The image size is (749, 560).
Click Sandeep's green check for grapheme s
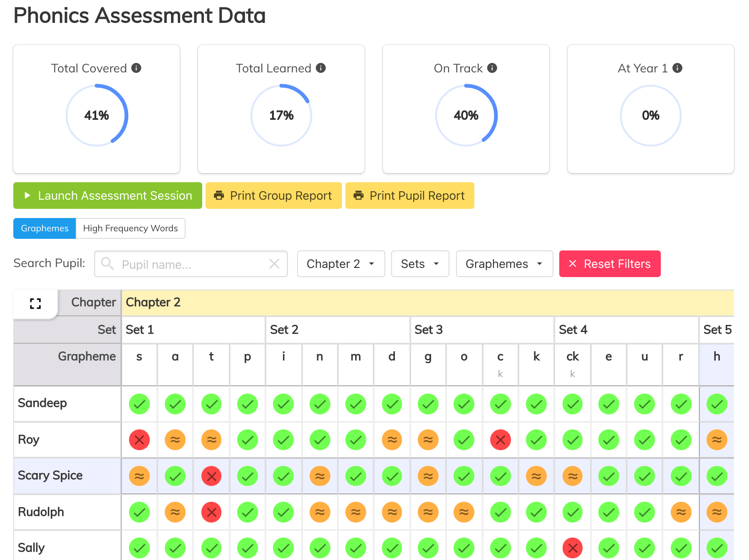(x=139, y=404)
